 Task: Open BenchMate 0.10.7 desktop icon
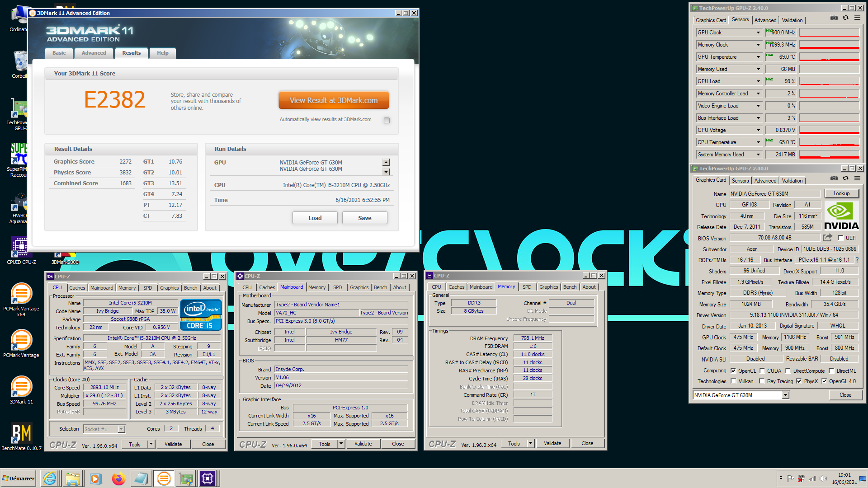point(21,436)
